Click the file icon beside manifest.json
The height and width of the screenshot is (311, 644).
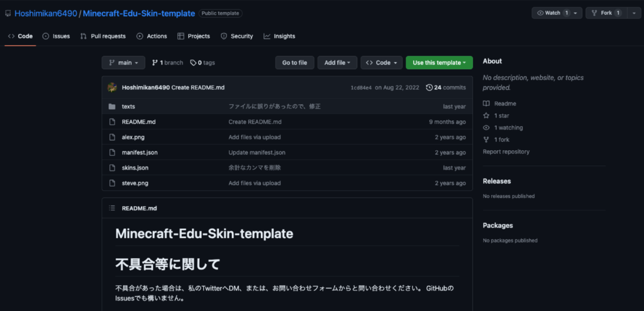click(x=112, y=153)
